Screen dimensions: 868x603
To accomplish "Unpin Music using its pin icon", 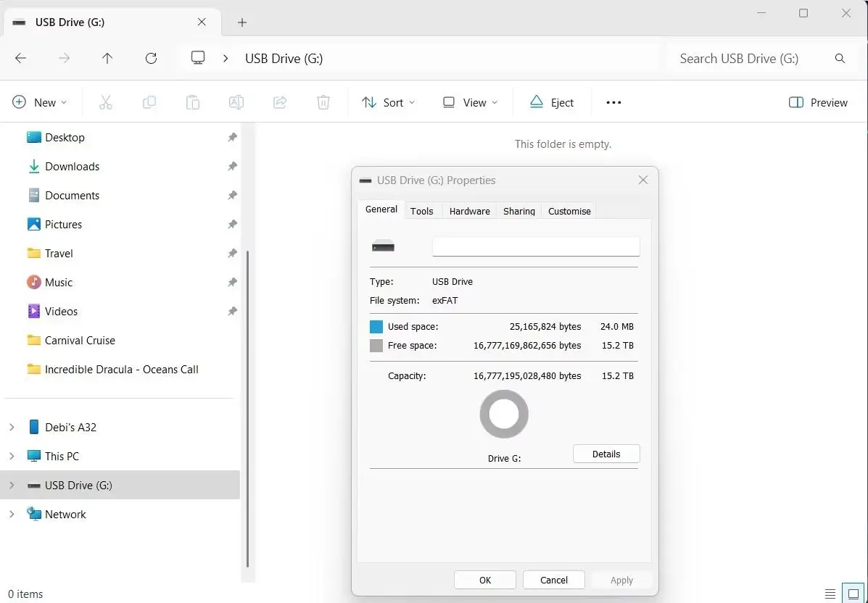I will (x=233, y=282).
